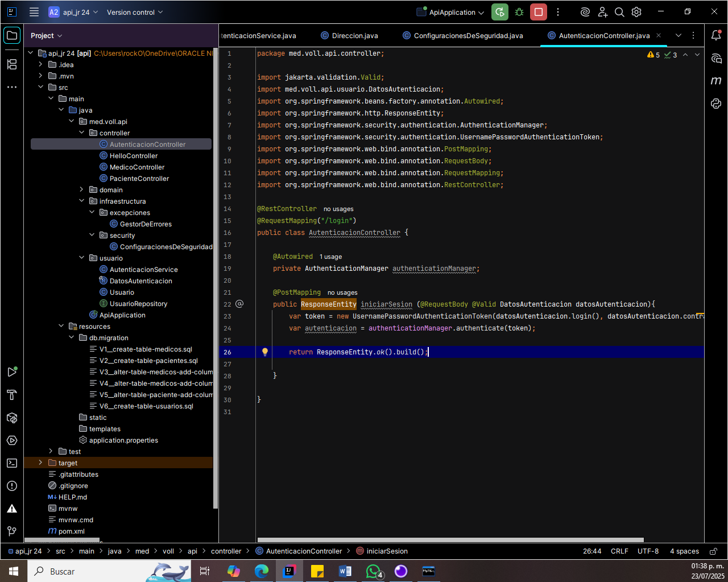Collapse the controller package

pyautogui.click(x=81, y=133)
